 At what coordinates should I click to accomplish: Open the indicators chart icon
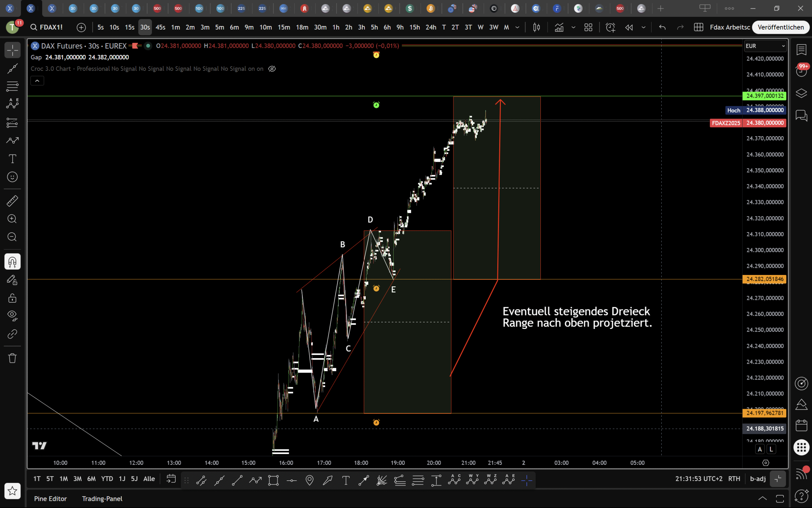[x=559, y=27]
